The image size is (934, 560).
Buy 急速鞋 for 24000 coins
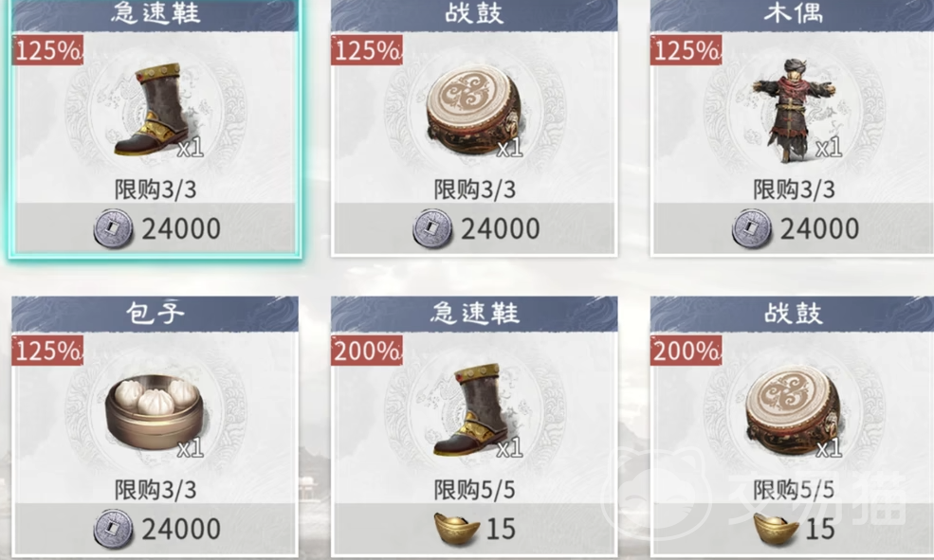[156, 229]
